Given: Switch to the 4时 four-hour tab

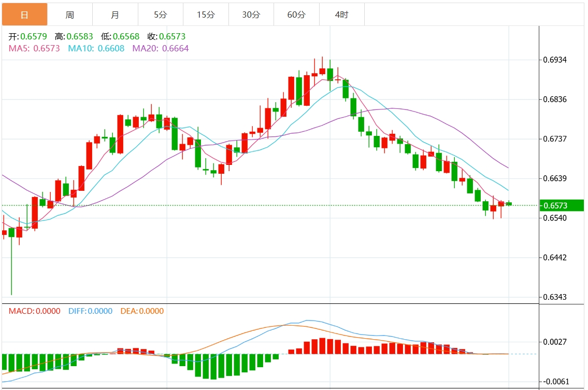Looking at the screenshot, I should pyautogui.click(x=341, y=15).
